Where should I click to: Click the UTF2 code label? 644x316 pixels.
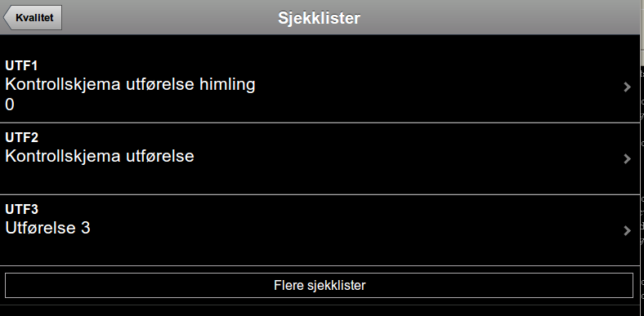[21, 137]
